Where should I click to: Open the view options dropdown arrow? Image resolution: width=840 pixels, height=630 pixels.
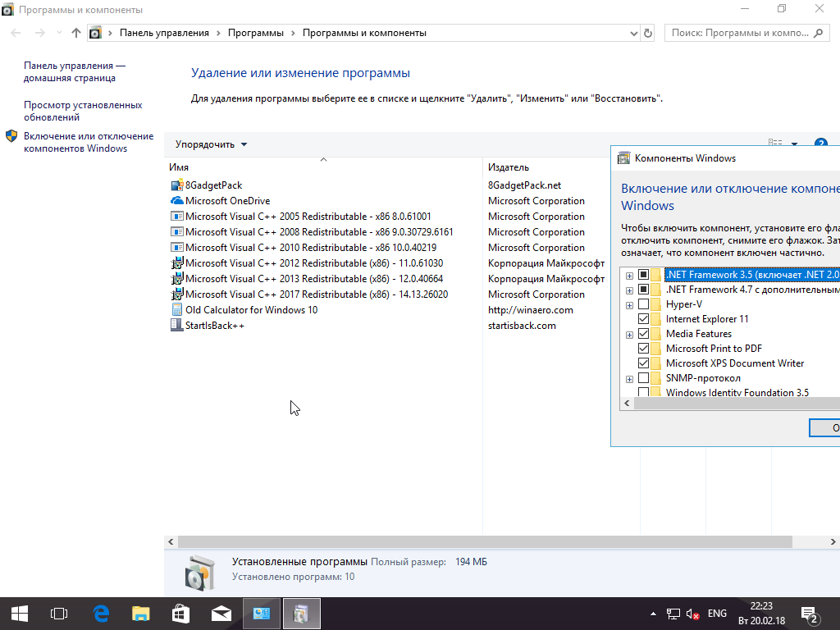coord(794,144)
